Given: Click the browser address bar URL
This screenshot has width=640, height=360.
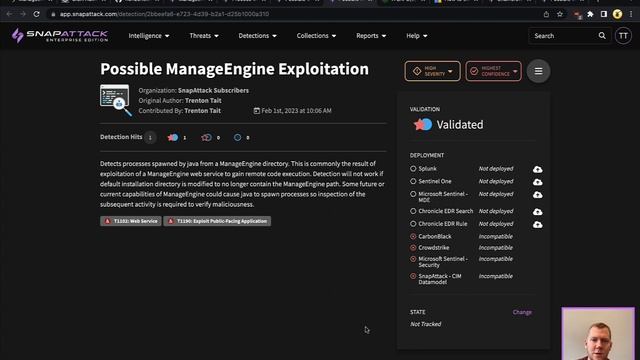Looking at the screenshot, I should click(164, 14).
